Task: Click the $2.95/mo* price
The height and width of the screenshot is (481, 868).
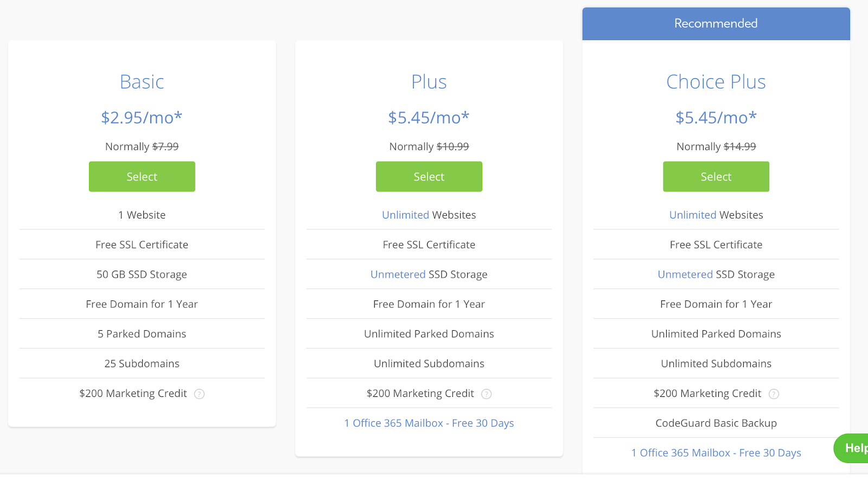Action: coord(142,117)
